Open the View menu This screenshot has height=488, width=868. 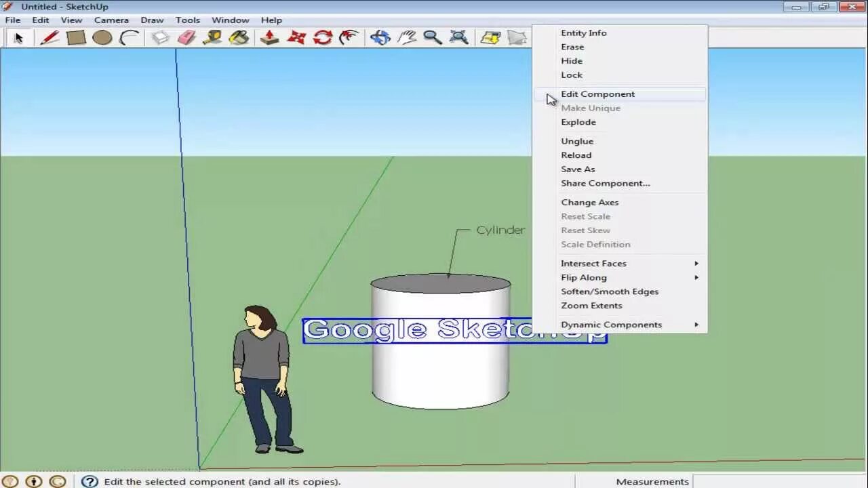pyautogui.click(x=71, y=20)
